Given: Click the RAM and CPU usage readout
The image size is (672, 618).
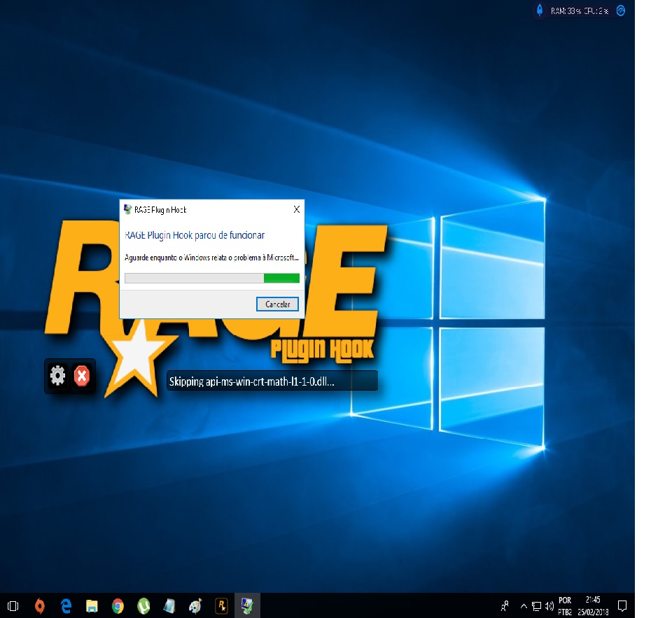Looking at the screenshot, I should 579,10.
